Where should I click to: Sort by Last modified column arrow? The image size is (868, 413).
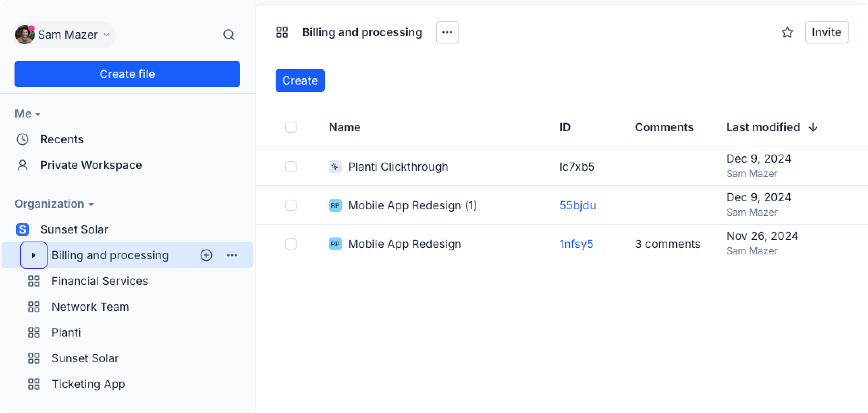813,128
